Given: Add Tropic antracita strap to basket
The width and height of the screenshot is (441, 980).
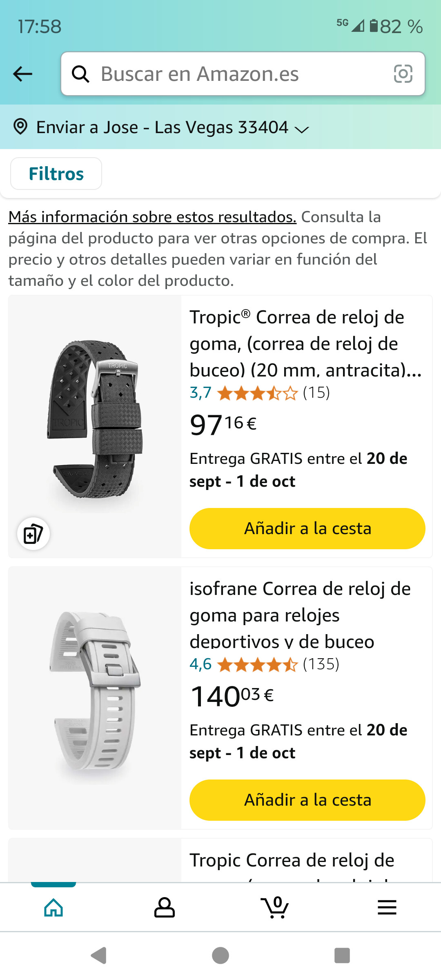Looking at the screenshot, I should coord(307,528).
